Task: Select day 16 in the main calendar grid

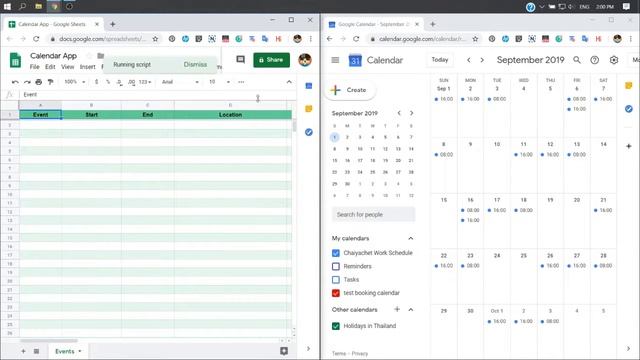Action: click(470, 200)
